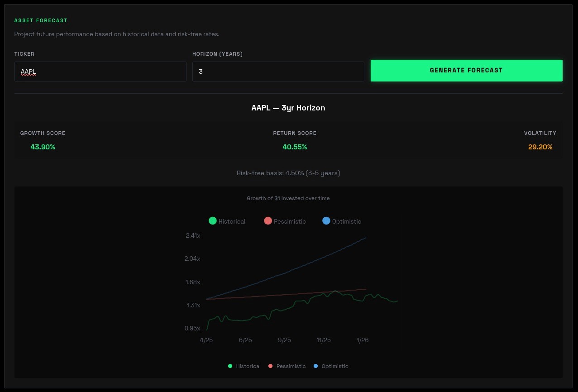Screen dimensions: 578x392
Task: Click the 1/26 x-axis date label
Action: 363,340
